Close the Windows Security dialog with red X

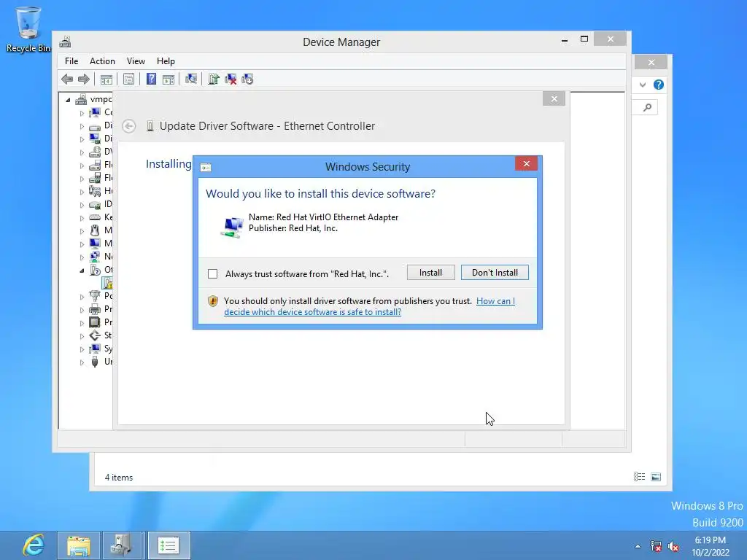click(x=527, y=164)
